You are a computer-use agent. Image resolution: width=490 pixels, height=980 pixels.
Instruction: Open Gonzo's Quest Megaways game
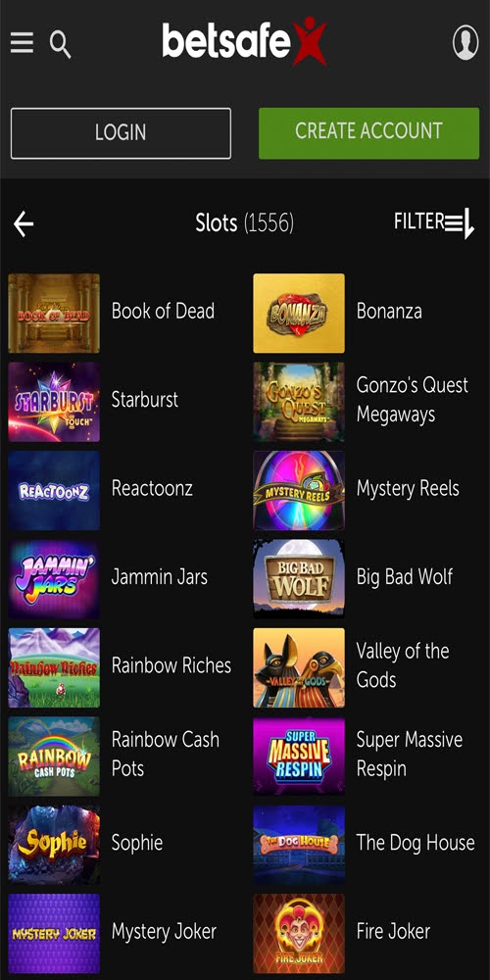point(412,400)
